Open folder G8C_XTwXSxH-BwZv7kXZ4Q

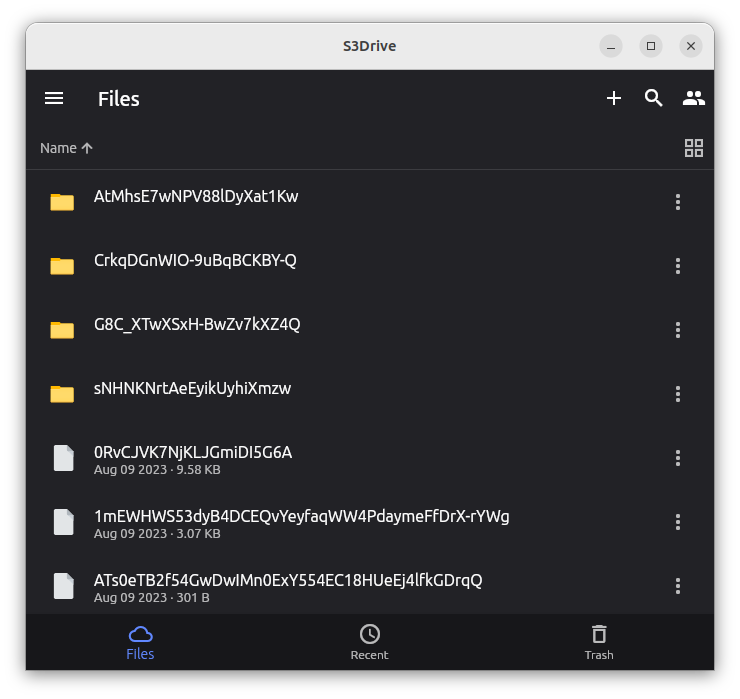click(x=197, y=325)
